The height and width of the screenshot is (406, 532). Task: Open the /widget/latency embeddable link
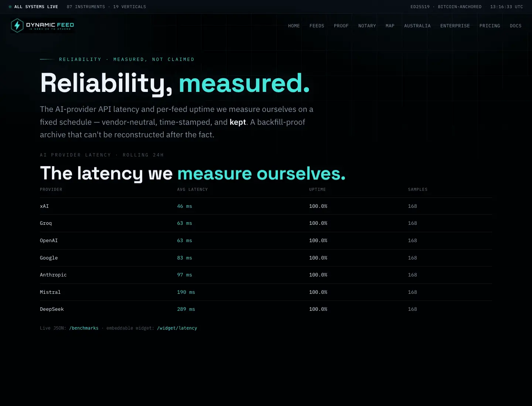(x=177, y=328)
